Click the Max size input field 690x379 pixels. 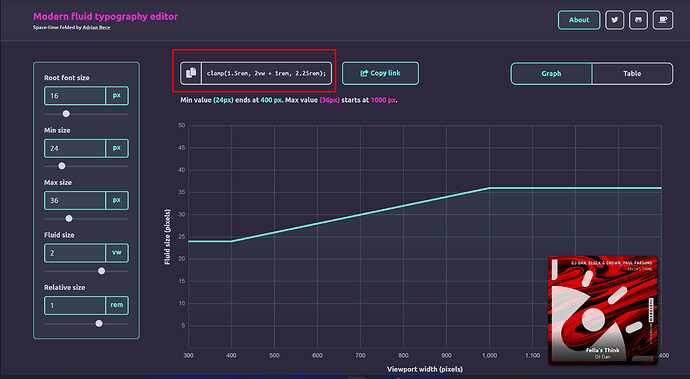tap(75, 200)
